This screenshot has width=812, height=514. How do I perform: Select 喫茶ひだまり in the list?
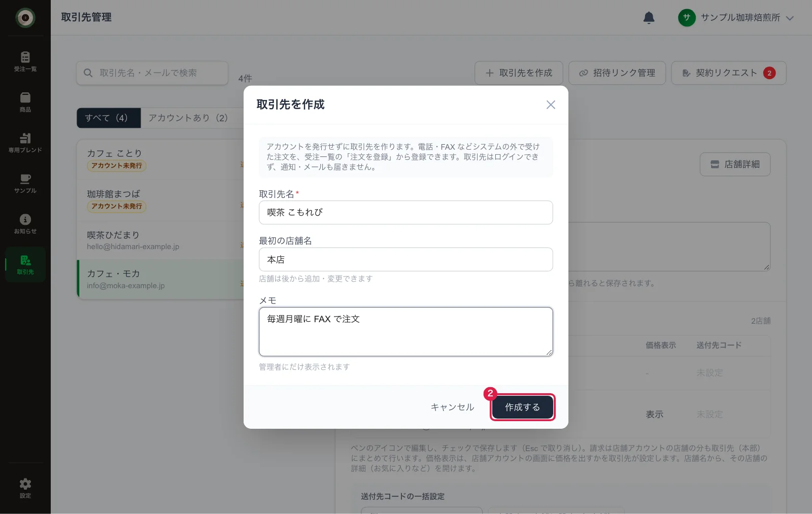pos(160,240)
